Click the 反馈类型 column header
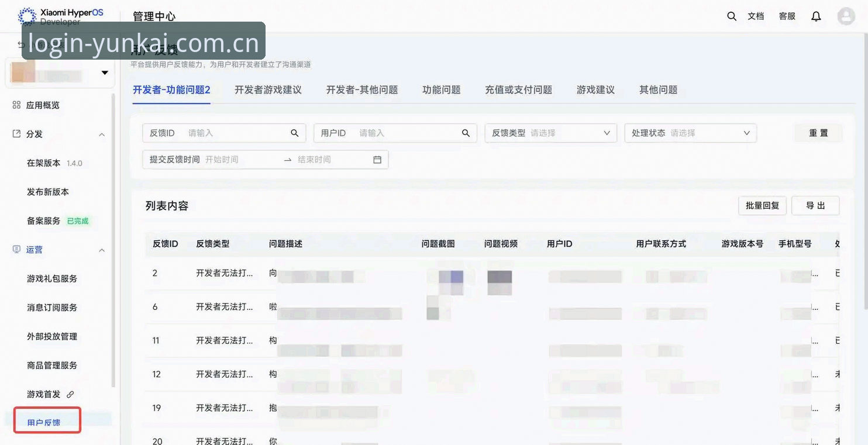The image size is (868, 445). [213, 244]
